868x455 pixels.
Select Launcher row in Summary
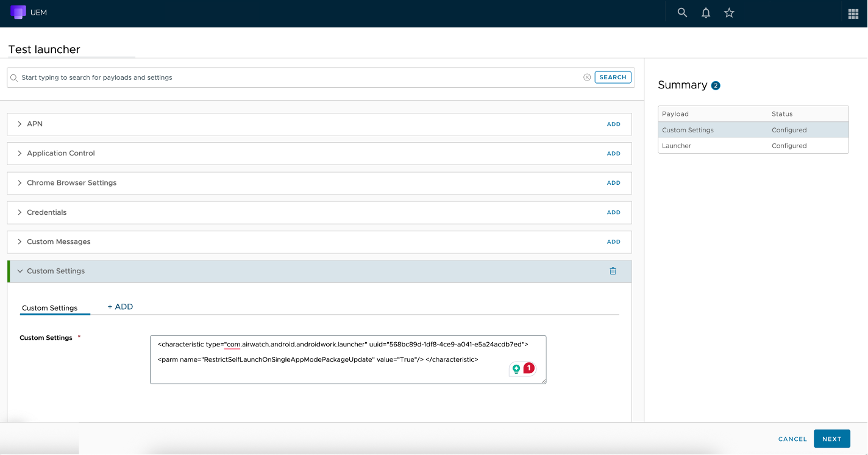point(753,146)
